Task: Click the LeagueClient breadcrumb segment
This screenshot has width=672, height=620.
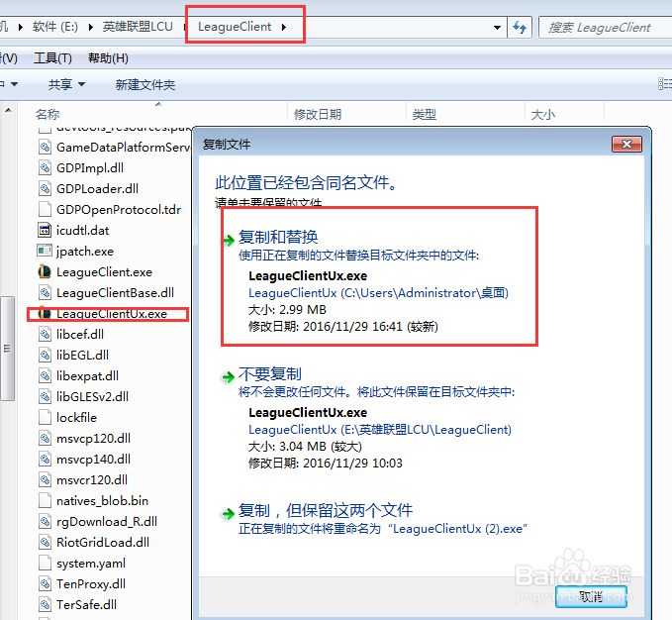Action: [235, 27]
